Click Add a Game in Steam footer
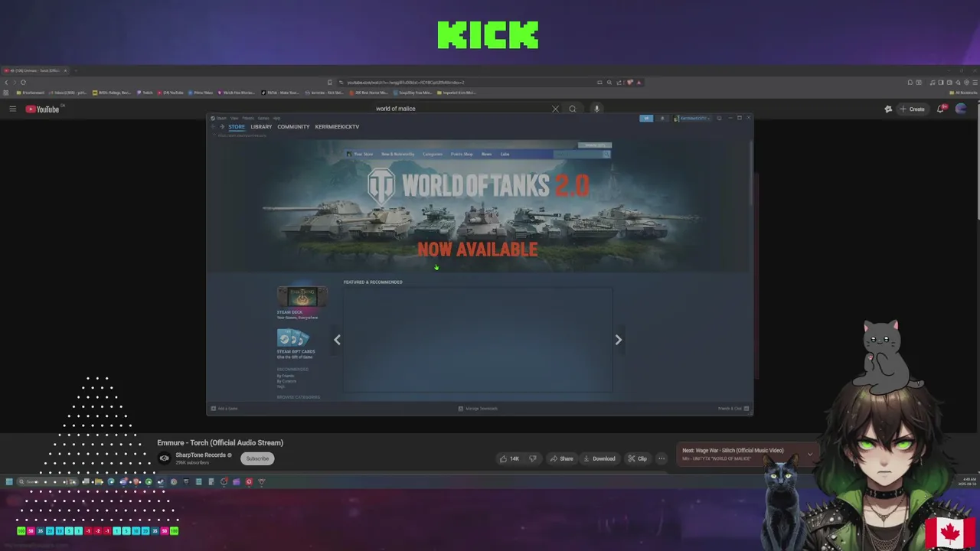980x551 pixels. coord(225,409)
